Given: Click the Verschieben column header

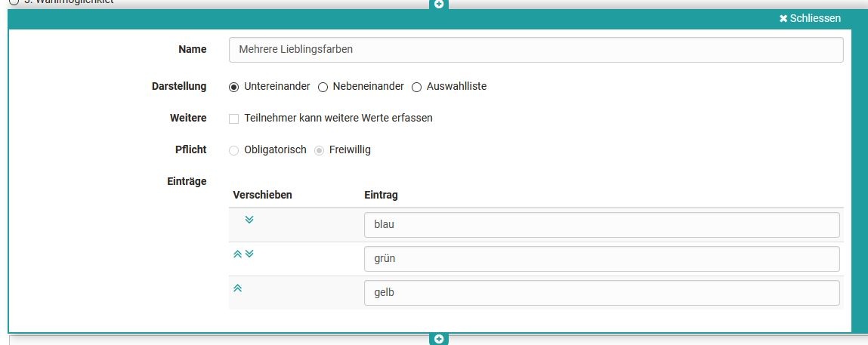Looking at the screenshot, I should click(x=263, y=195).
